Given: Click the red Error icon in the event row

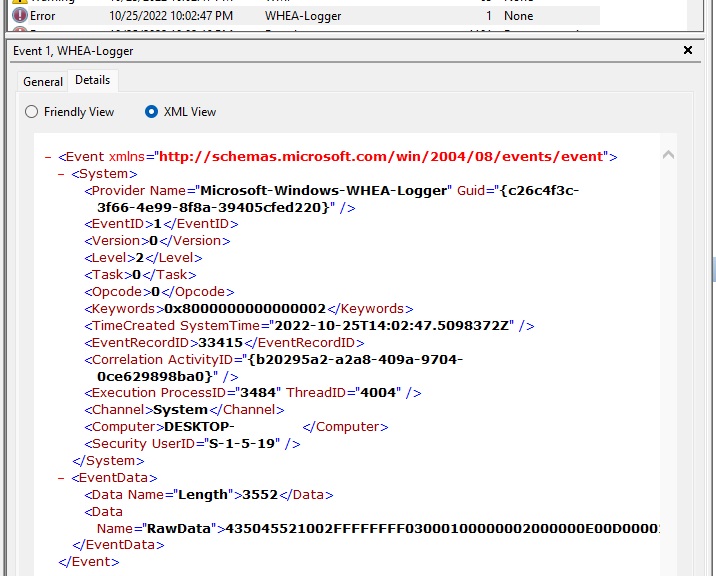Looking at the screenshot, I should click(x=19, y=16).
